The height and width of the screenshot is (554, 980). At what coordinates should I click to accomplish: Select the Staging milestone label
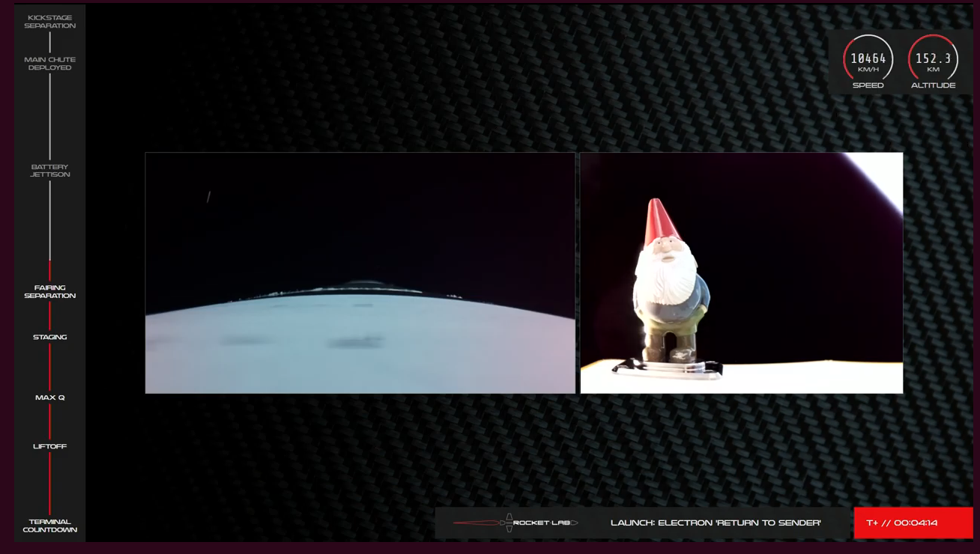point(49,337)
